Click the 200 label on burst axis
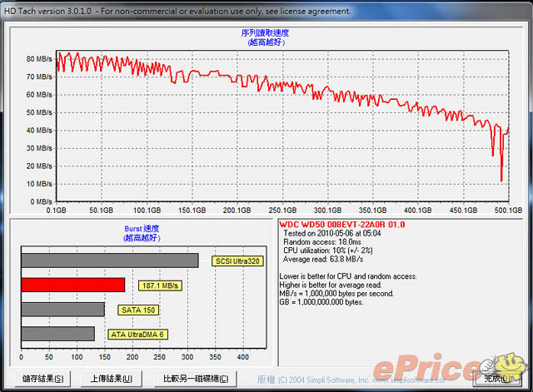This screenshot has width=533, height=392. (132, 357)
